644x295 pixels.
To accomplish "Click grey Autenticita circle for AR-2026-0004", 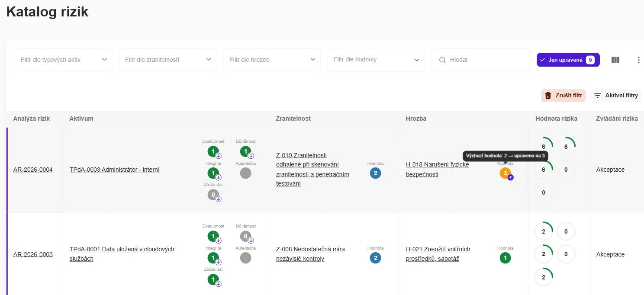I will point(245,173).
